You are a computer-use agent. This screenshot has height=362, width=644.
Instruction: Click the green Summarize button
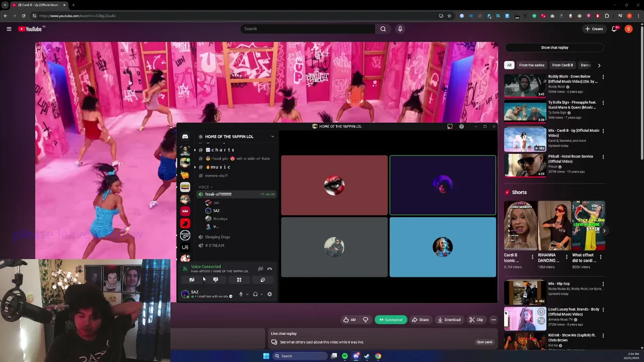[391, 320]
